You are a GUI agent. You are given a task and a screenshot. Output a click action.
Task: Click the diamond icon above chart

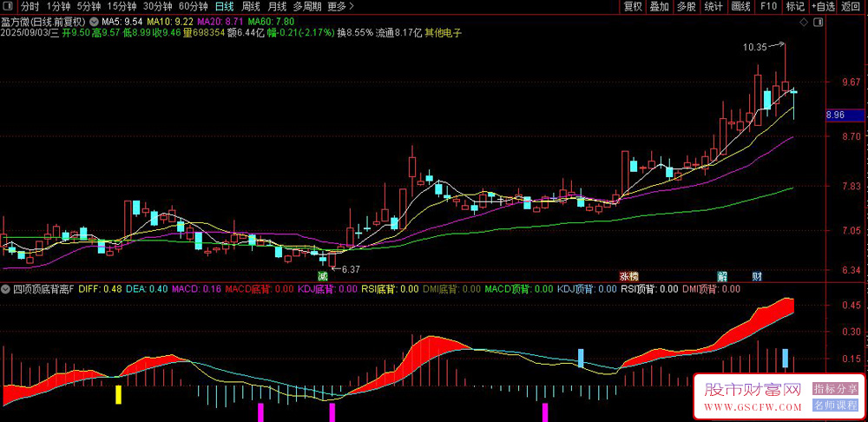coord(804,23)
